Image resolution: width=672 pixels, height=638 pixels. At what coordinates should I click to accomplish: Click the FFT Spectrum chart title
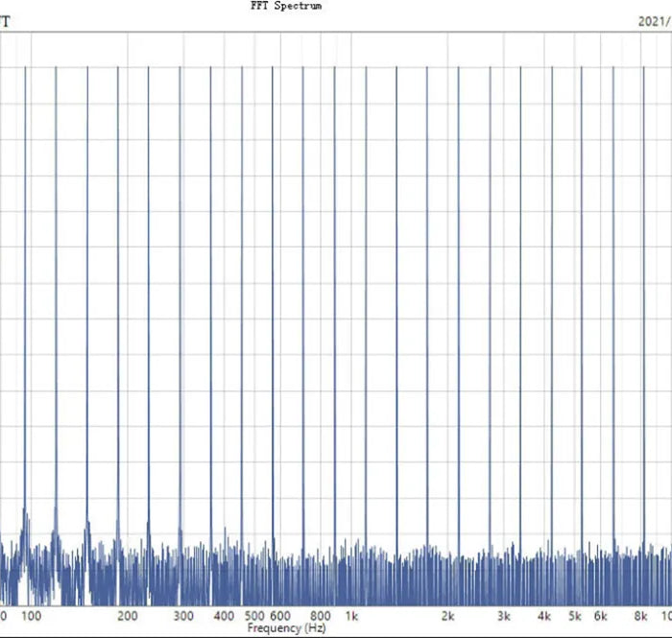(x=286, y=6)
